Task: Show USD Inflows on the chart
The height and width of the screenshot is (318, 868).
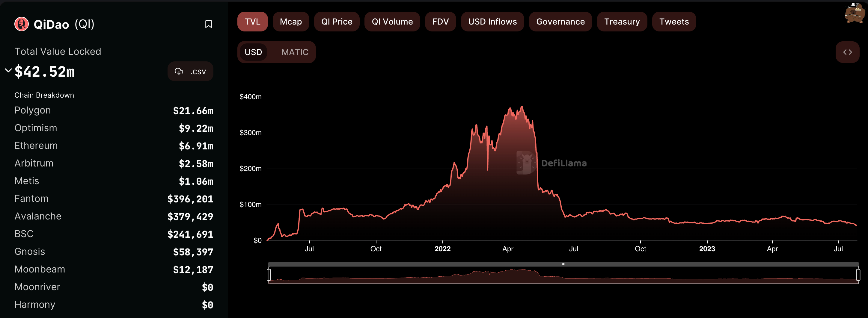Action: pyautogui.click(x=492, y=22)
